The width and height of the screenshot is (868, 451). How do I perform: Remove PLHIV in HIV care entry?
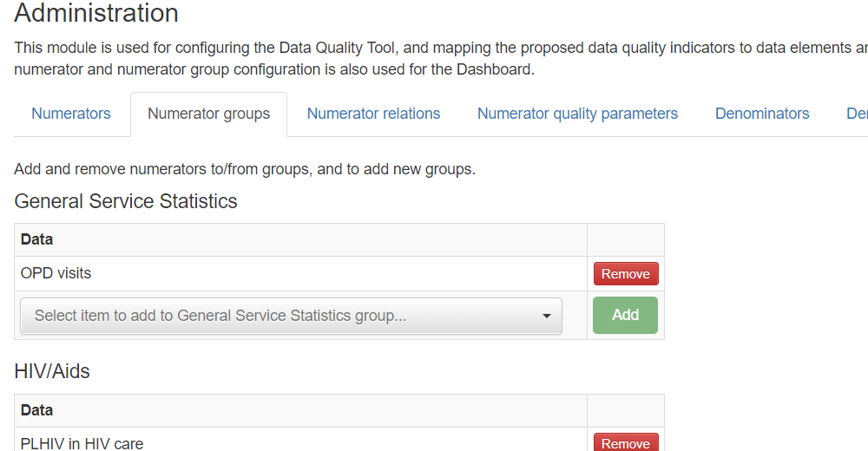626,442
